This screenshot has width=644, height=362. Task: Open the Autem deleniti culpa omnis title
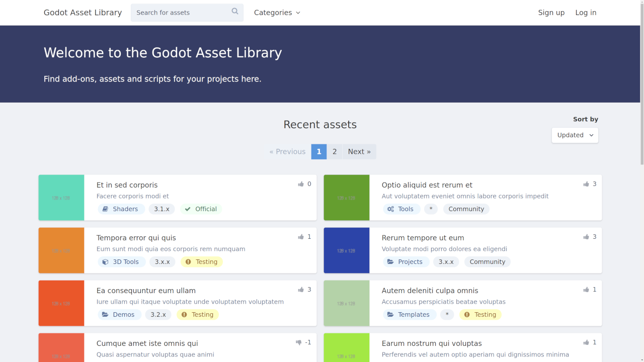430,291
